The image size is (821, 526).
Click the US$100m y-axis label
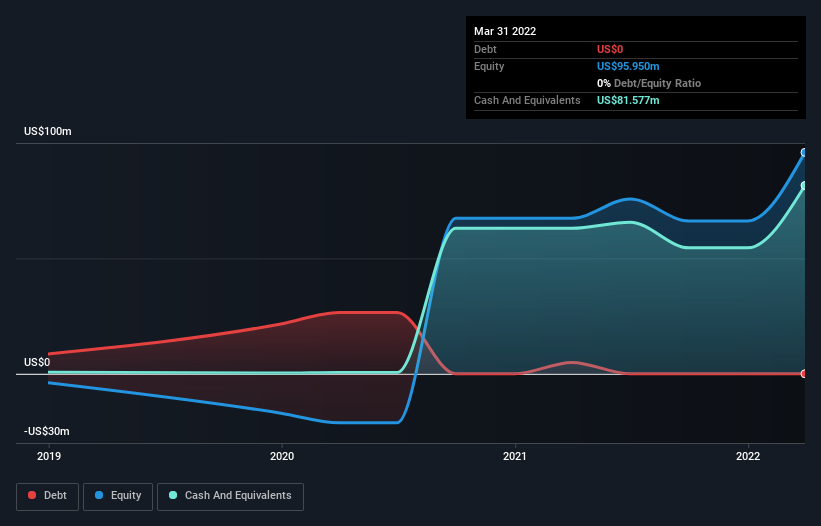(x=48, y=131)
